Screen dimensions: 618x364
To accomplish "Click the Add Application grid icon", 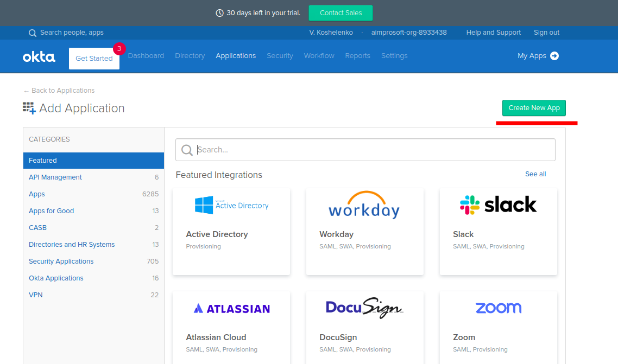I will point(29,108).
